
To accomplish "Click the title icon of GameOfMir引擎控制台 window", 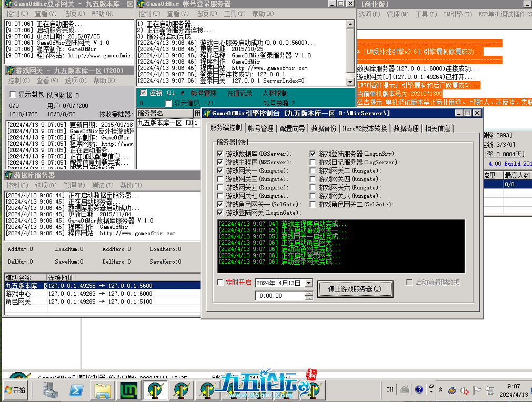I will [x=207, y=113].
